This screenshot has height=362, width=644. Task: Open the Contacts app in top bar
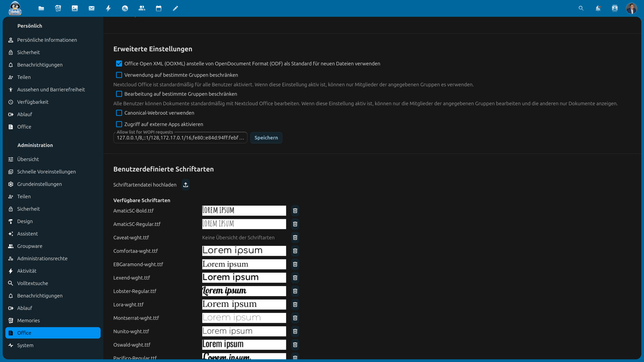(x=142, y=8)
